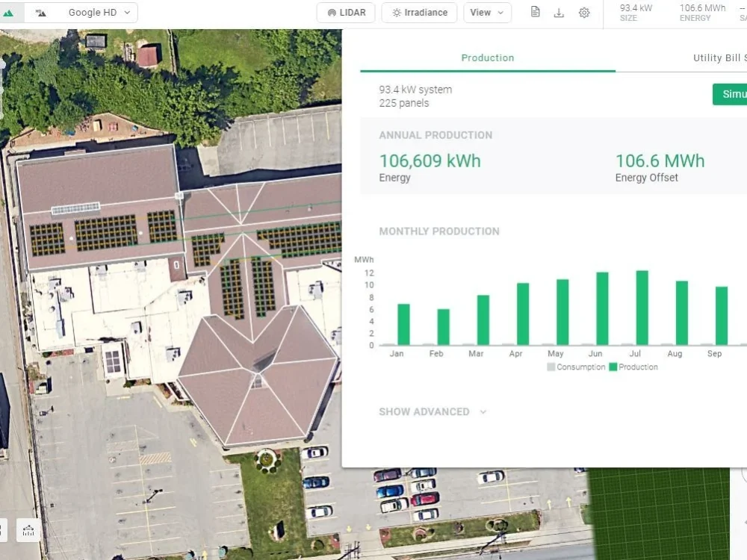Toggle the LIDAR overlay button

click(x=346, y=13)
